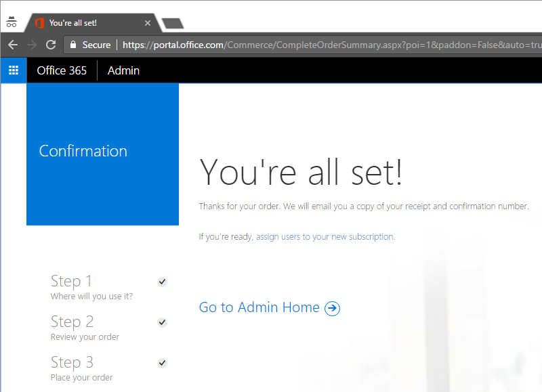Viewport: 542px width, 392px height.
Task: Click the Admin header link
Action: coord(123,70)
